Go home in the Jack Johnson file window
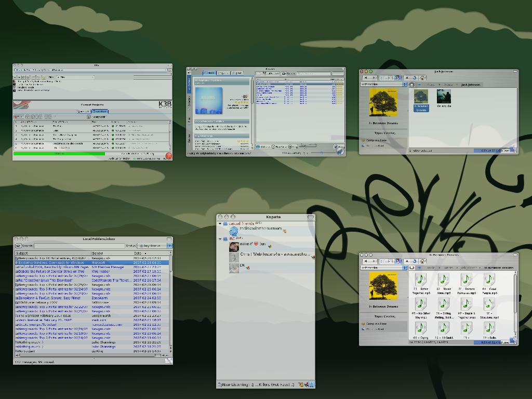Viewport: 532px width, 399px height. pyautogui.click(x=422, y=78)
